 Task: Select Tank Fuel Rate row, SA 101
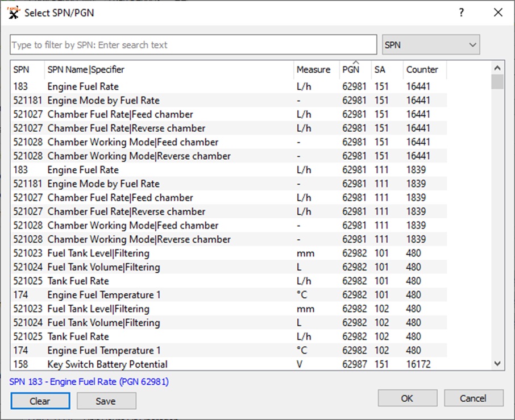point(229,281)
